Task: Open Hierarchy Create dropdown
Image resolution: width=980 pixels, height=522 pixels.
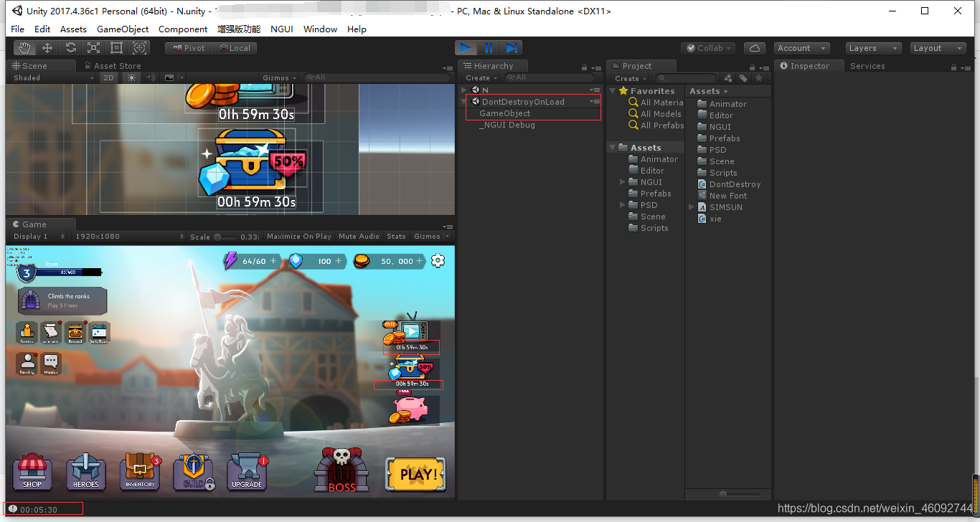Action: 481,77
